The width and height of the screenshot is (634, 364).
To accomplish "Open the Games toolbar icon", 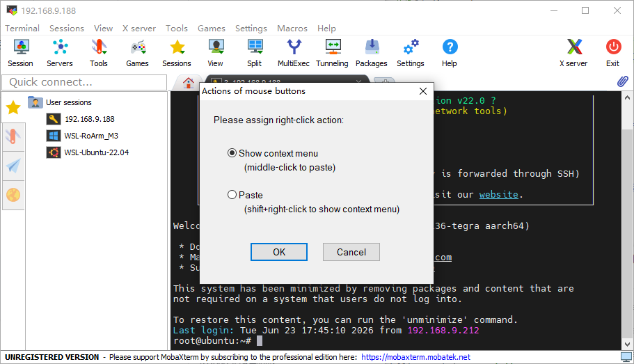I will (x=138, y=53).
